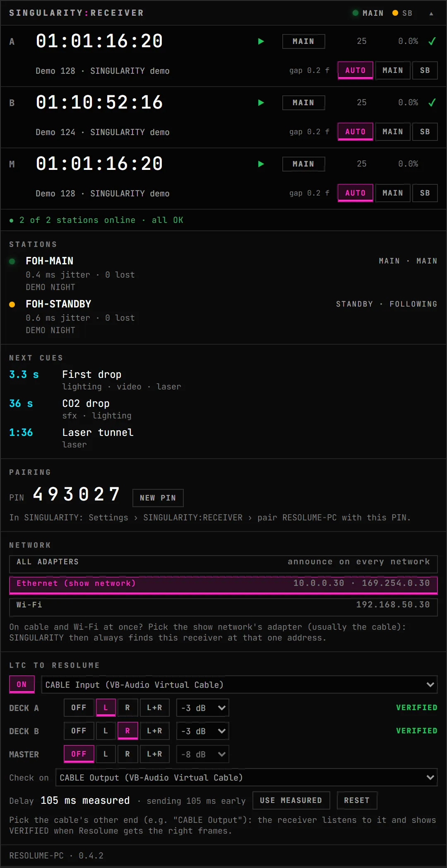Click deck B timecode 01:10:52:16
Screen dimensions: 447x868
click(99, 102)
